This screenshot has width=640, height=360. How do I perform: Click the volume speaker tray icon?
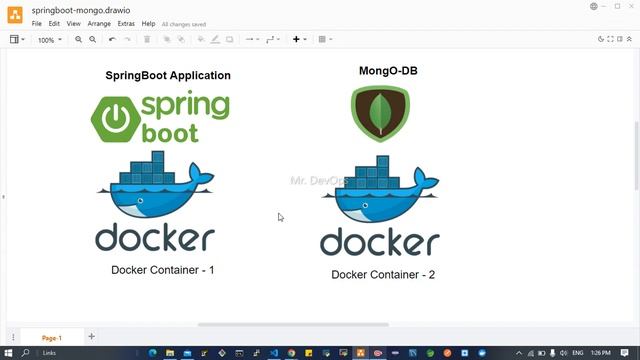point(564,353)
